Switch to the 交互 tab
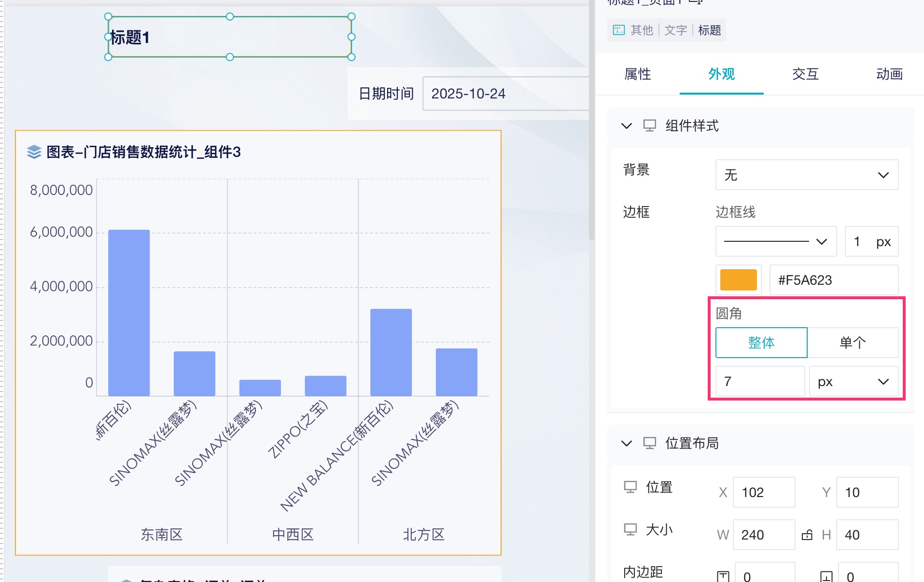The image size is (924, 582). point(805,74)
